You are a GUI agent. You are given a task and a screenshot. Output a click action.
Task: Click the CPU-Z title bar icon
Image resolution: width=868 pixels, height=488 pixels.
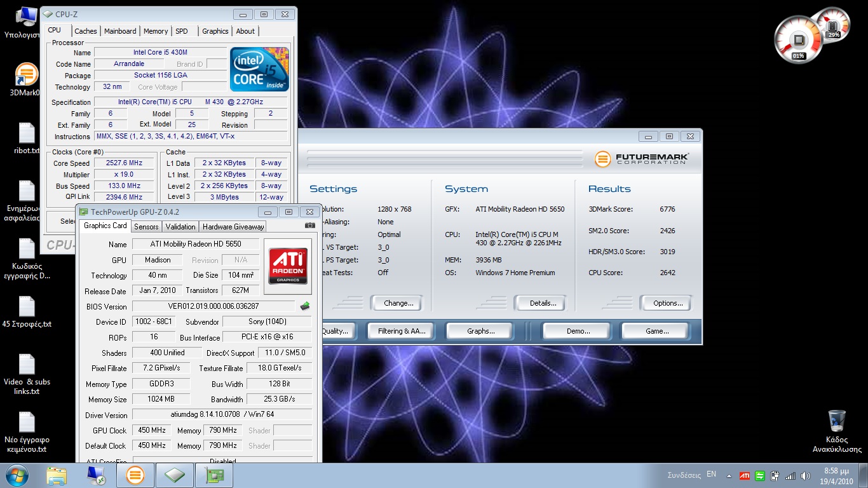(x=48, y=14)
